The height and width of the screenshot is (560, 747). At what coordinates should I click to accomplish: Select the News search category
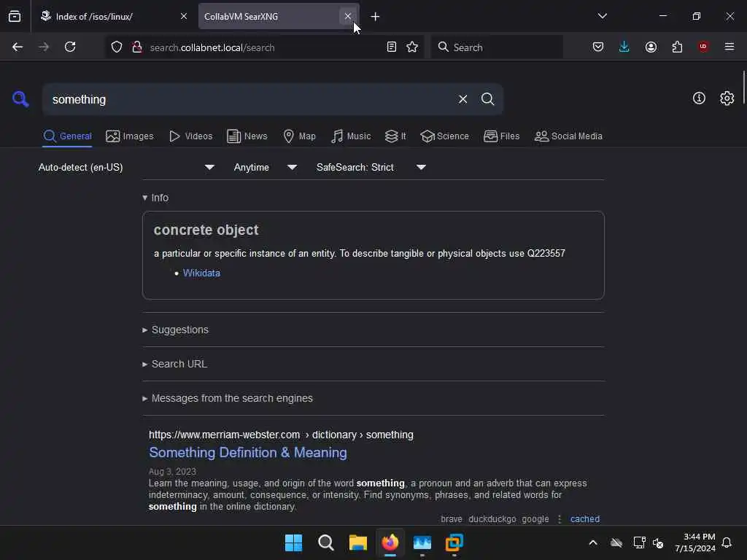247,136
